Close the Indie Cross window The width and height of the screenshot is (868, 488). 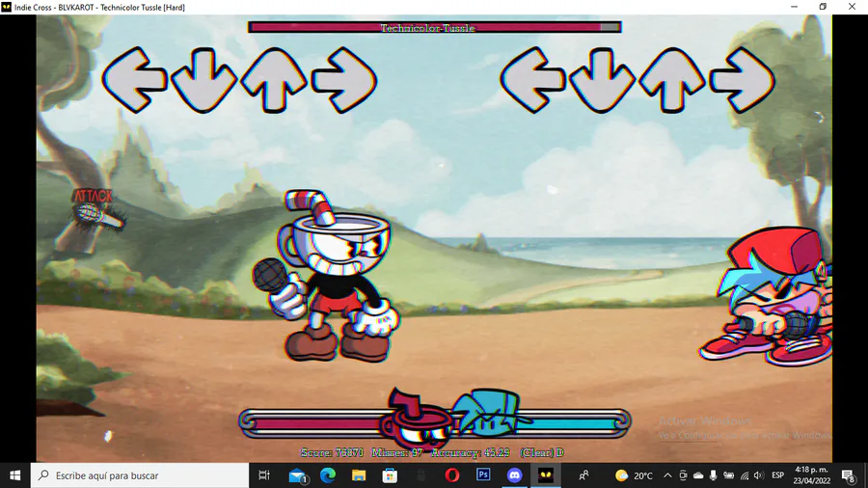tap(852, 7)
